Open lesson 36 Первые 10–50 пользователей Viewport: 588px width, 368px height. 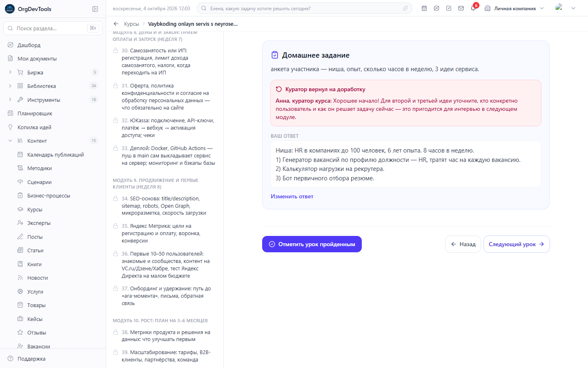tap(164, 265)
